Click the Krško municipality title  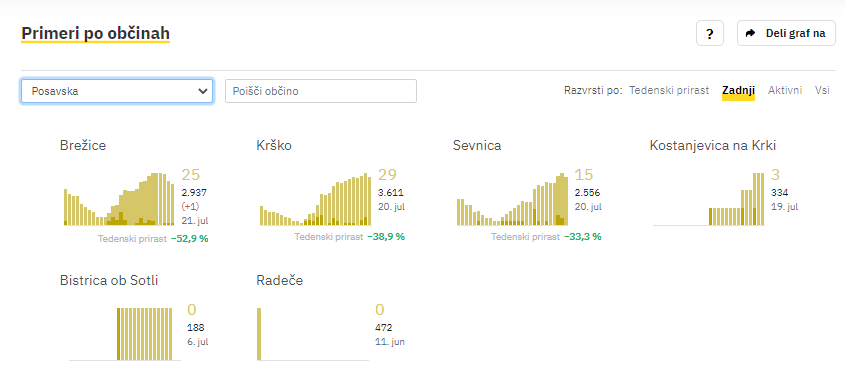[274, 146]
